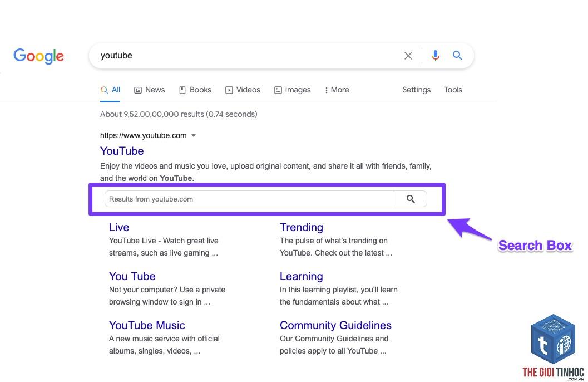Click the https://www.youtube.com URL text

point(144,135)
